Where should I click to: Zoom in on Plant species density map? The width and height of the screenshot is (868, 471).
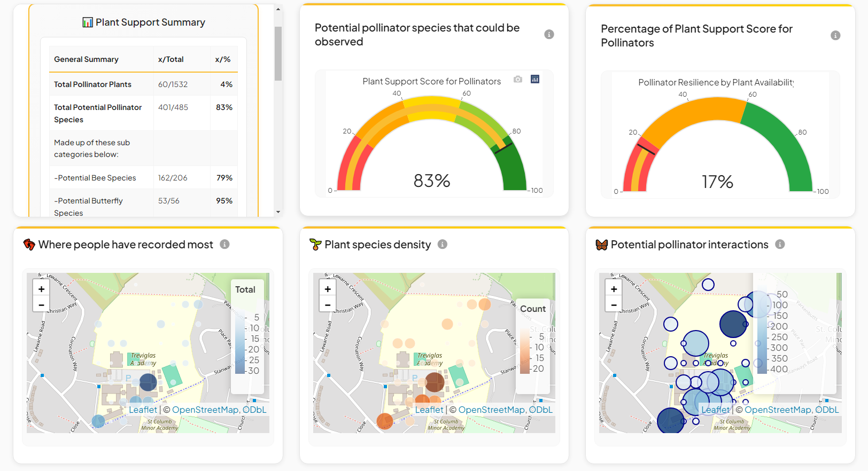point(328,289)
